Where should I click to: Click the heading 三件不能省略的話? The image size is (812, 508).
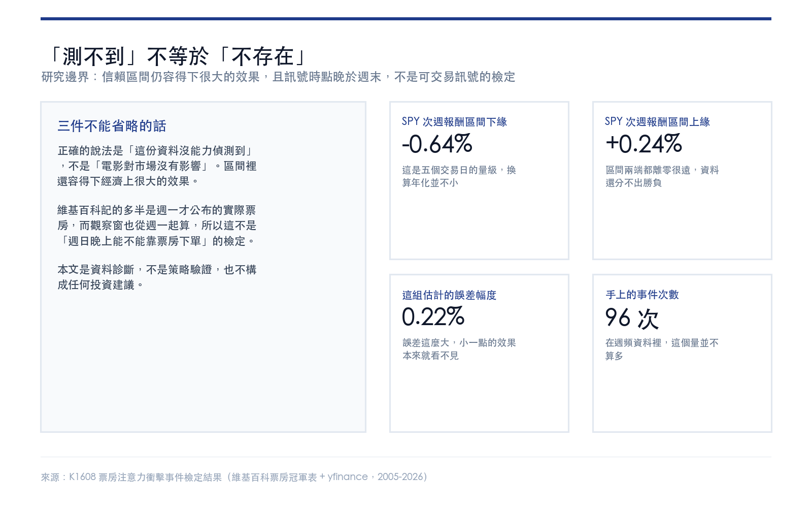point(112,126)
